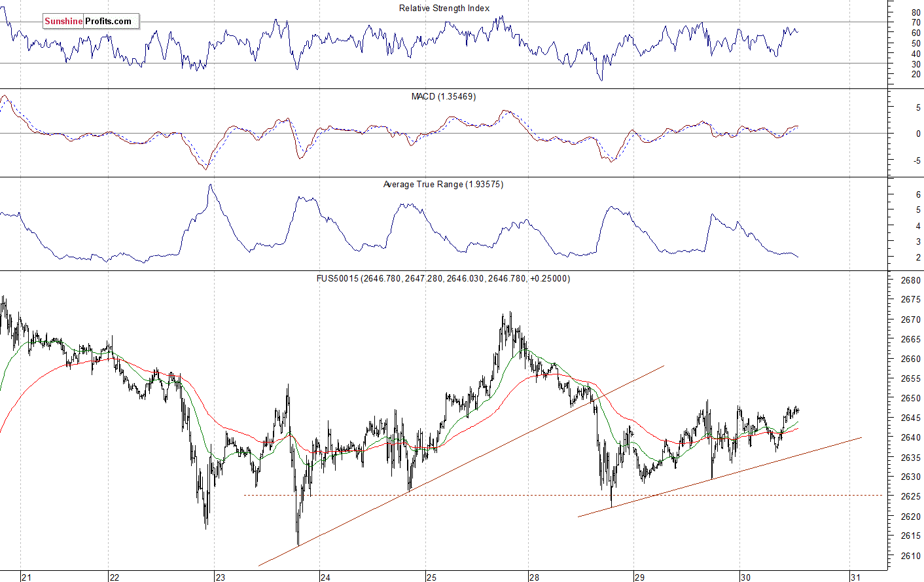Click the RSI 70 axis label

click(x=916, y=23)
